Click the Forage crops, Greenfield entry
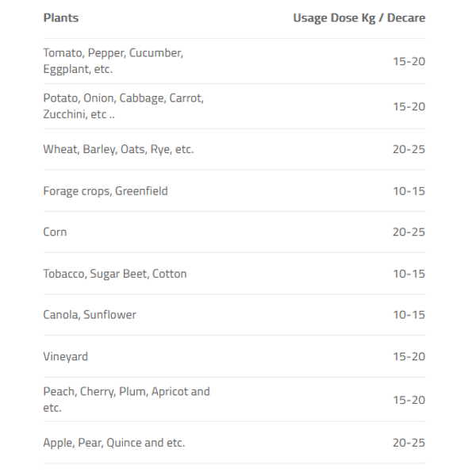Screen dimensions: 476x476 106,191
